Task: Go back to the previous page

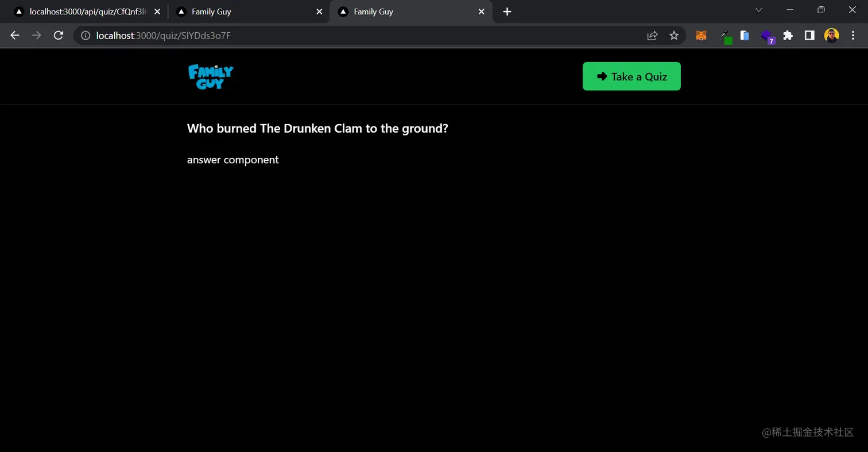Action: click(15, 36)
